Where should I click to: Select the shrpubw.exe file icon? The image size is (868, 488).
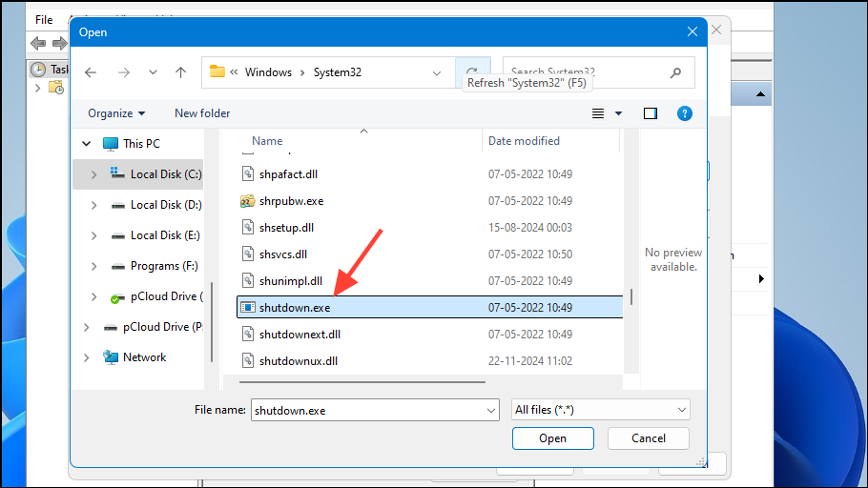pos(248,201)
